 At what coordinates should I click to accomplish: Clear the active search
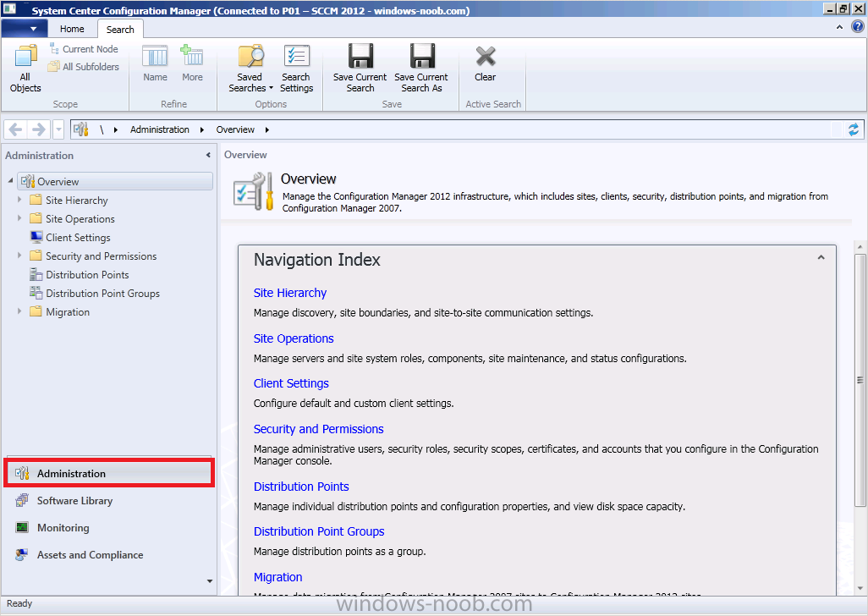point(485,63)
